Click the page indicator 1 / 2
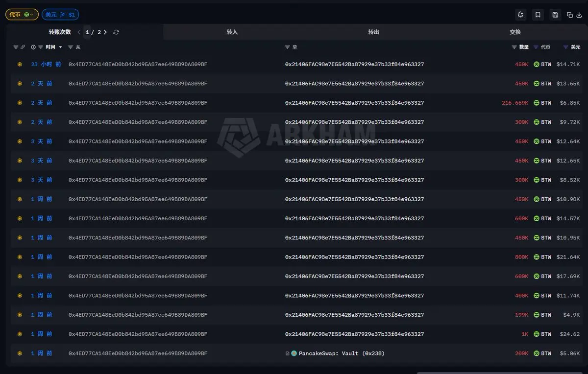This screenshot has height=374, width=588. [x=93, y=32]
